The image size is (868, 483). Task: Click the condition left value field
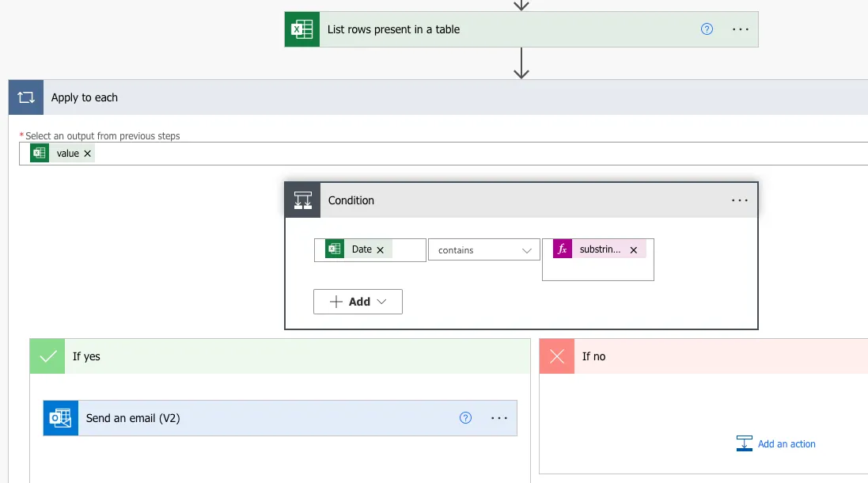tap(370, 250)
